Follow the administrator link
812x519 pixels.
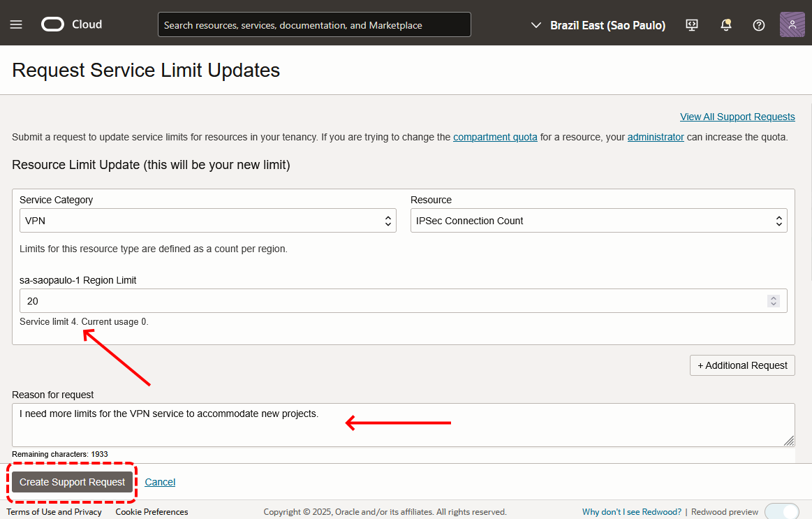point(656,137)
